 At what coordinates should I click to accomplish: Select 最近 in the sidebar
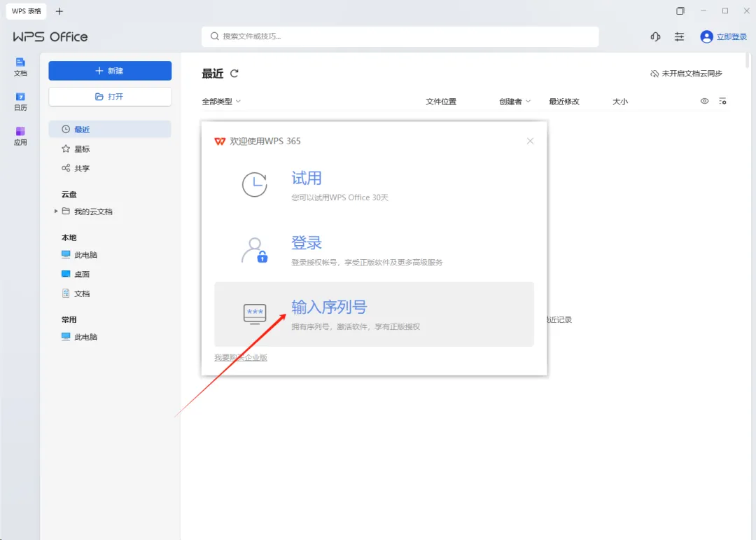click(110, 129)
